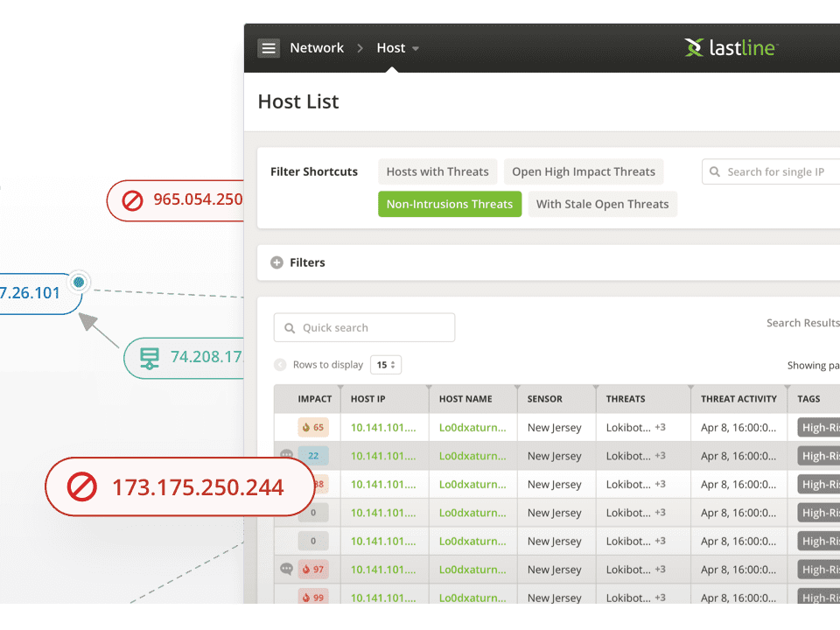Image resolution: width=840 pixels, height=630 pixels.
Task: Open the Host dropdown in the breadcrumb
Action: 398,48
